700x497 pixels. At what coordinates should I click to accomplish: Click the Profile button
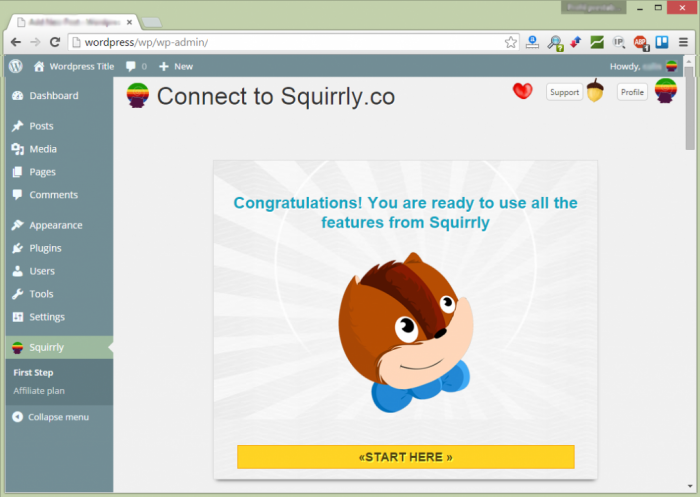coord(632,92)
